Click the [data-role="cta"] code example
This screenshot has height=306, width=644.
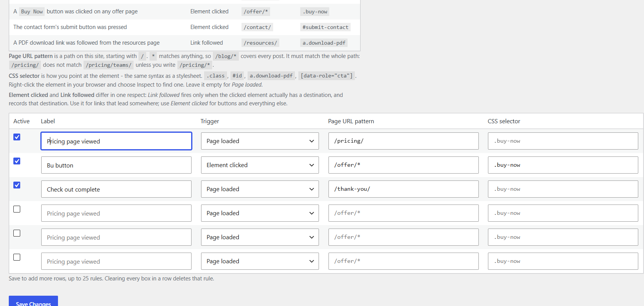coord(327,76)
